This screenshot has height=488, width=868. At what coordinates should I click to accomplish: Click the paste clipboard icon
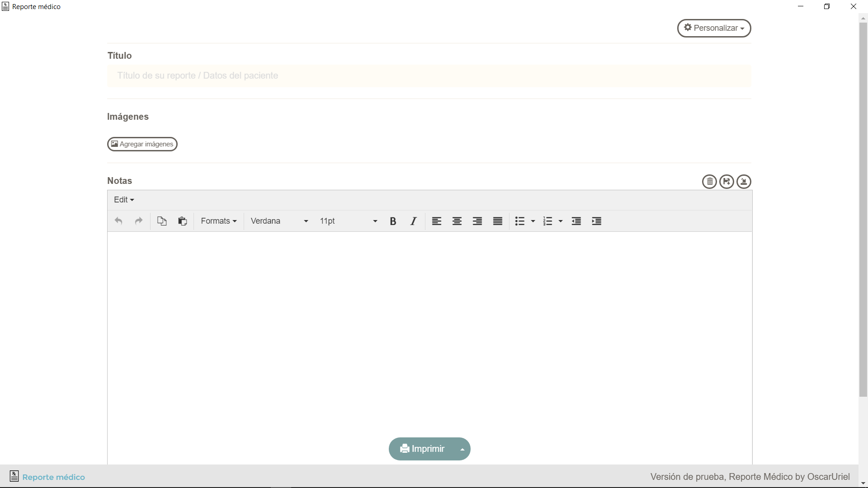tap(183, 221)
